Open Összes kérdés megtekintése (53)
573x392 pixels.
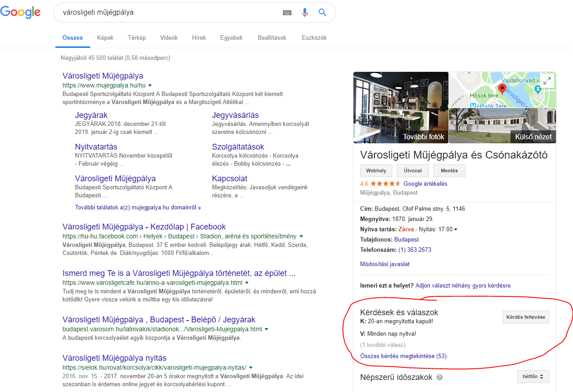[403, 356]
